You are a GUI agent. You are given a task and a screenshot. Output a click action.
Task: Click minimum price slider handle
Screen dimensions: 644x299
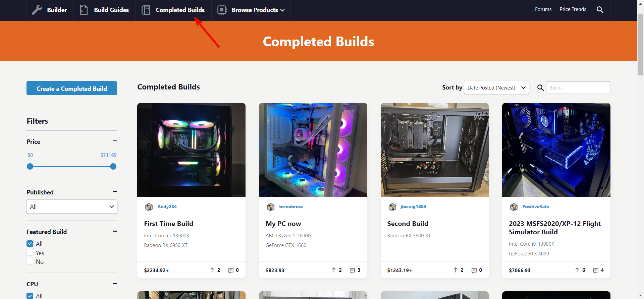30,166
